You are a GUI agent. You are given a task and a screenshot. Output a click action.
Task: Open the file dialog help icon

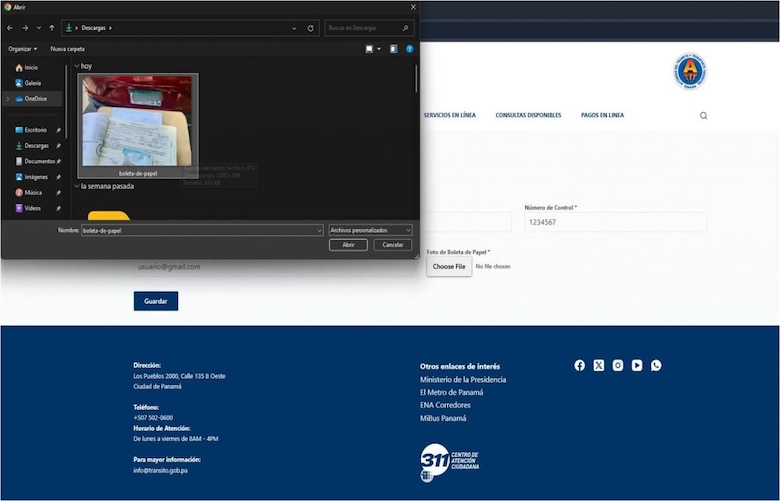409,48
